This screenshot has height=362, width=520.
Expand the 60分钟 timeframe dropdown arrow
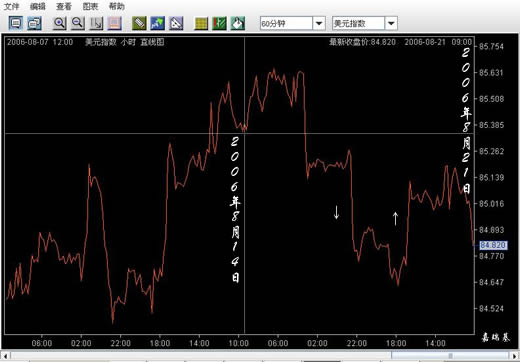point(319,23)
